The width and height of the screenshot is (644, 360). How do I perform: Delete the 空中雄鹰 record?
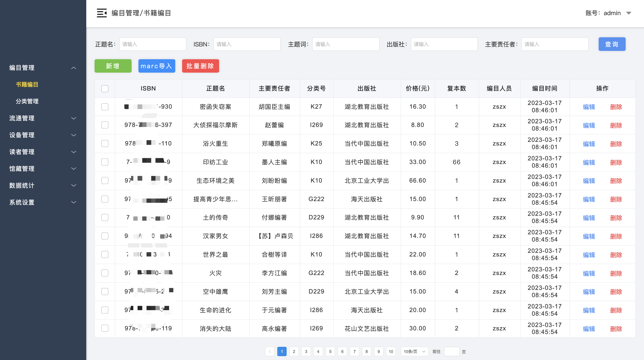tap(616, 292)
